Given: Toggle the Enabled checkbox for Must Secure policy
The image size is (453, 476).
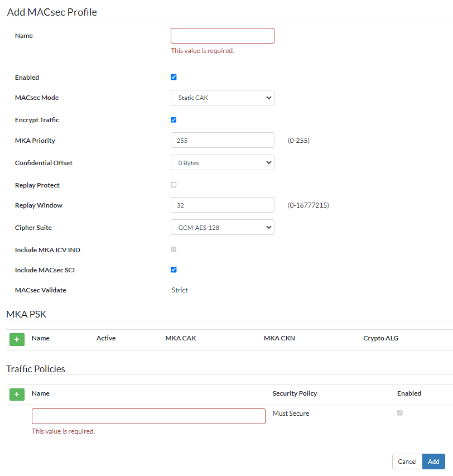Looking at the screenshot, I should [401, 413].
